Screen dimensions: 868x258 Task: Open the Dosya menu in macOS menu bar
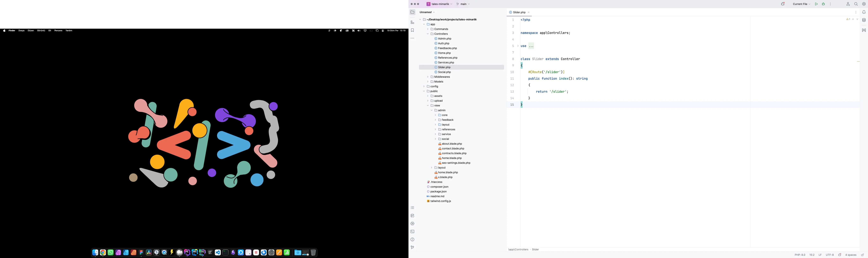click(22, 31)
